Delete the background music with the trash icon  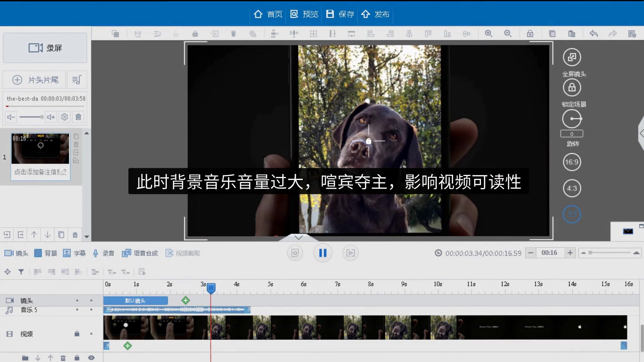78,117
